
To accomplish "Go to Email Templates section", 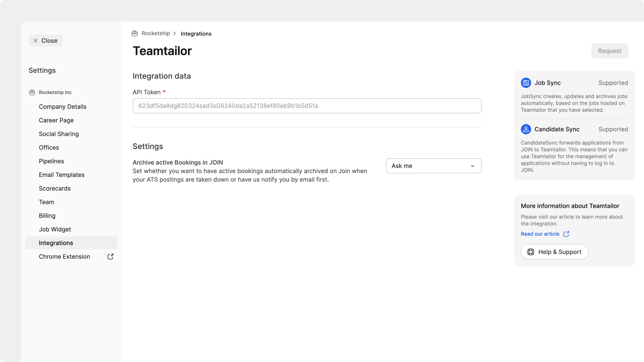I will click(x=61, y=175).
